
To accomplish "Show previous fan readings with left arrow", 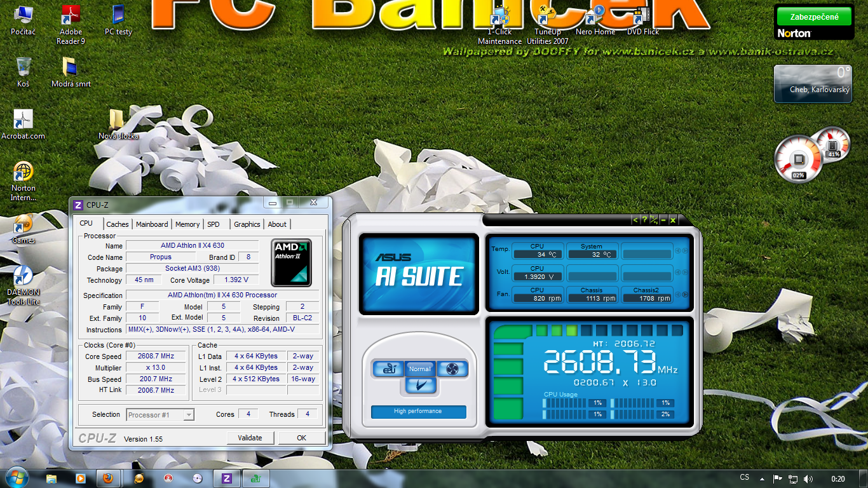I will 677,294.
